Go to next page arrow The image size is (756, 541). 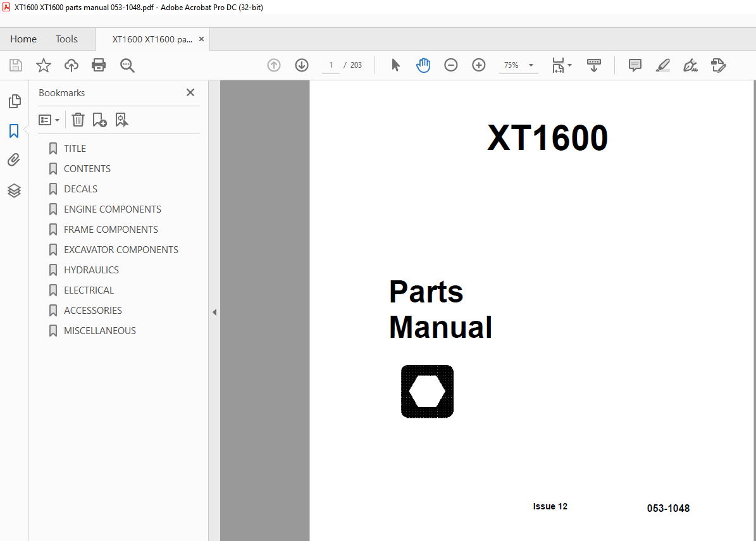302,65
